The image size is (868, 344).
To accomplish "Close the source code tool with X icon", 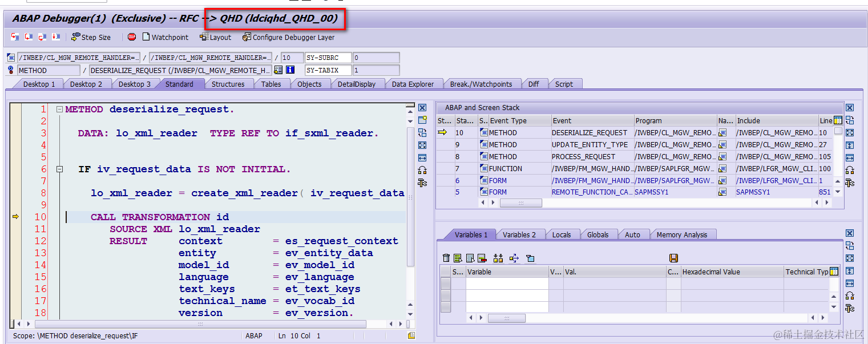I will click(x=422, y=108).
